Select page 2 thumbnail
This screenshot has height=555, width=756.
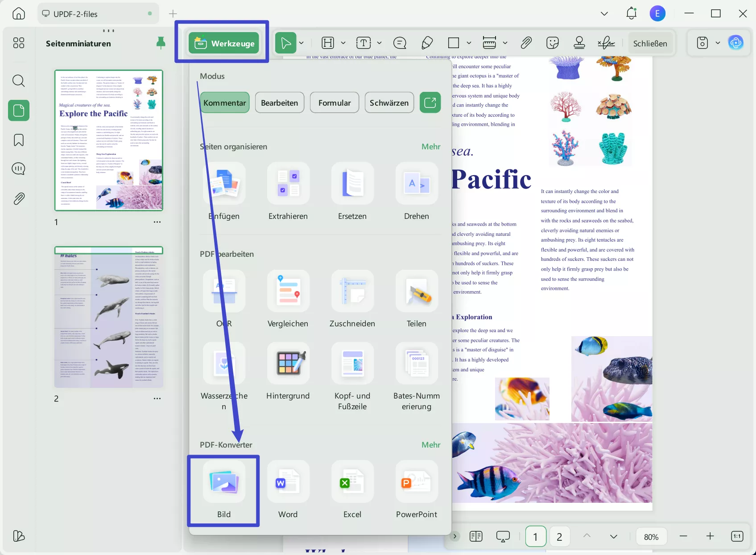click(109, 317)
